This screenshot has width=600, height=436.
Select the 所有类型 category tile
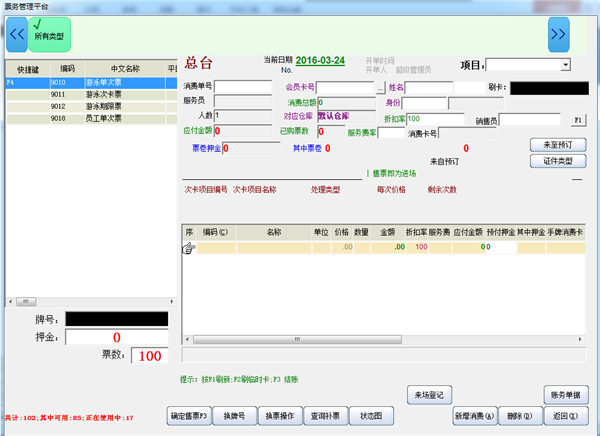49,33
